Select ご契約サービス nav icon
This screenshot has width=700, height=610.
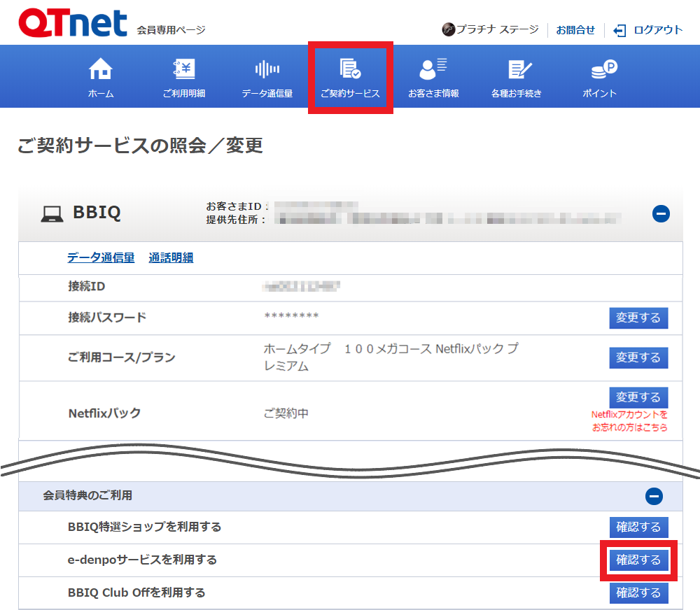coord(350,69)
